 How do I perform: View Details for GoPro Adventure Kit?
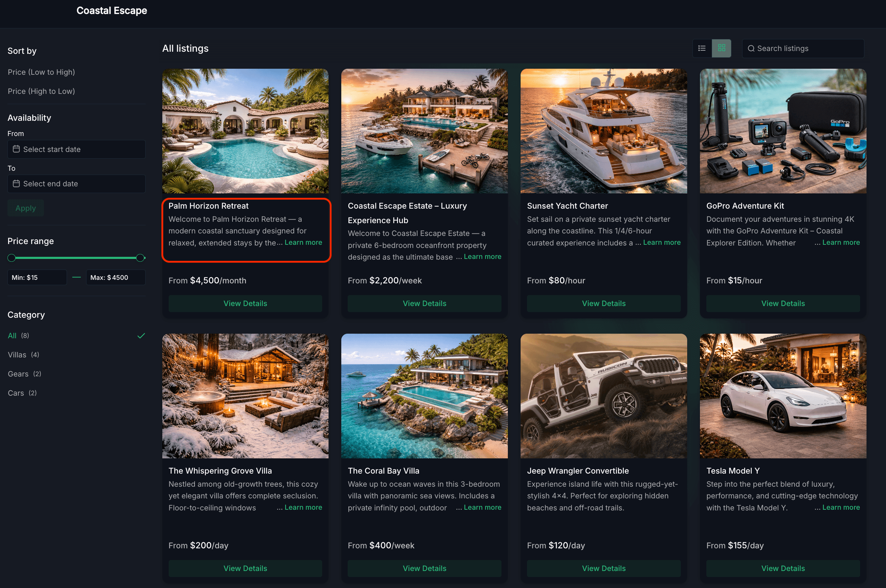point(783,303)
